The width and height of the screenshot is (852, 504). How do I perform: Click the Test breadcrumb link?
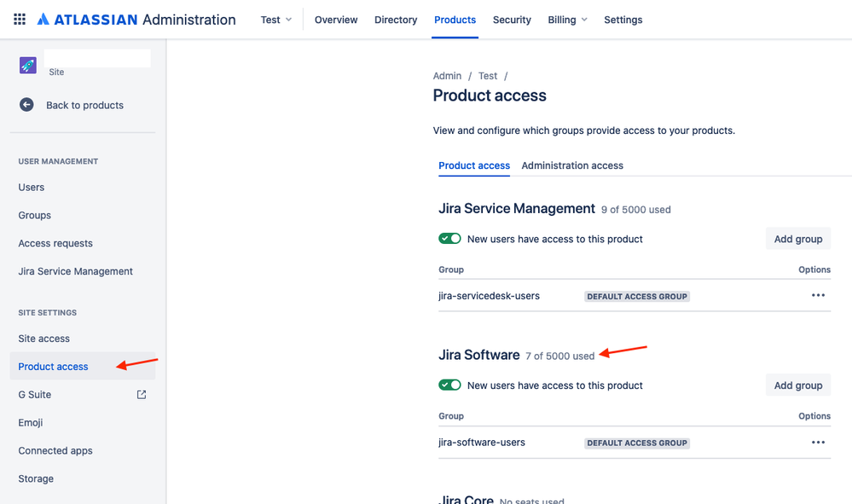(487, 76)
